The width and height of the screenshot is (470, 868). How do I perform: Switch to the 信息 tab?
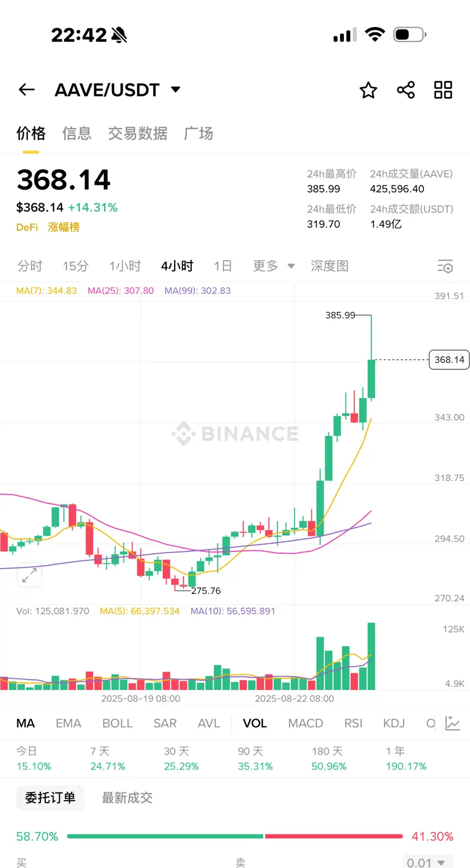point(77,133)
